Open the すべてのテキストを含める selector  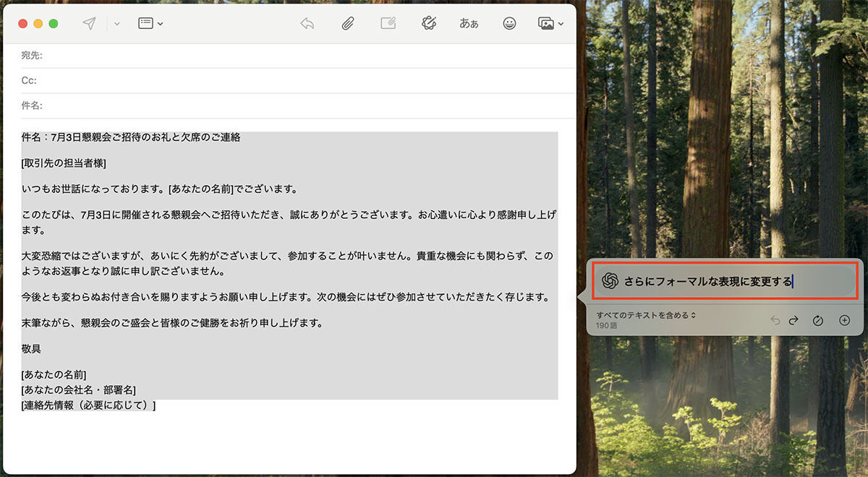point(646,315)
